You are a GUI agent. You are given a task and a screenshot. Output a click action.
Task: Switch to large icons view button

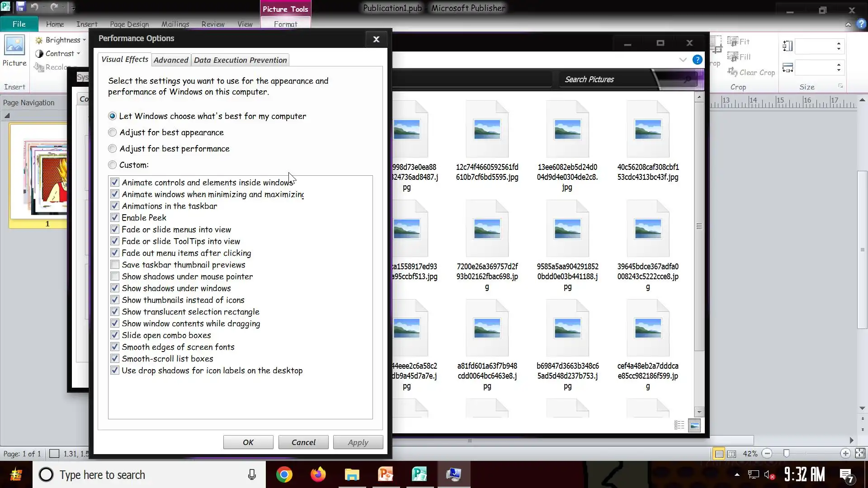point(694,425)
